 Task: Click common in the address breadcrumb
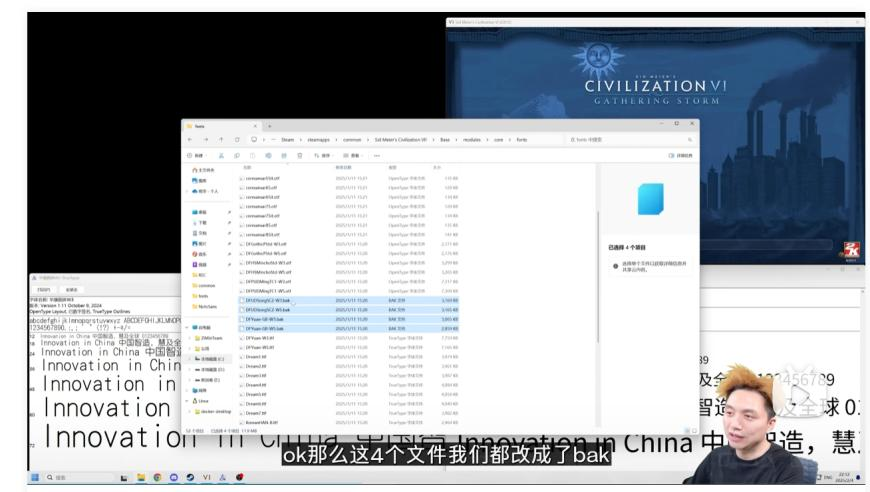click(352, 140)
